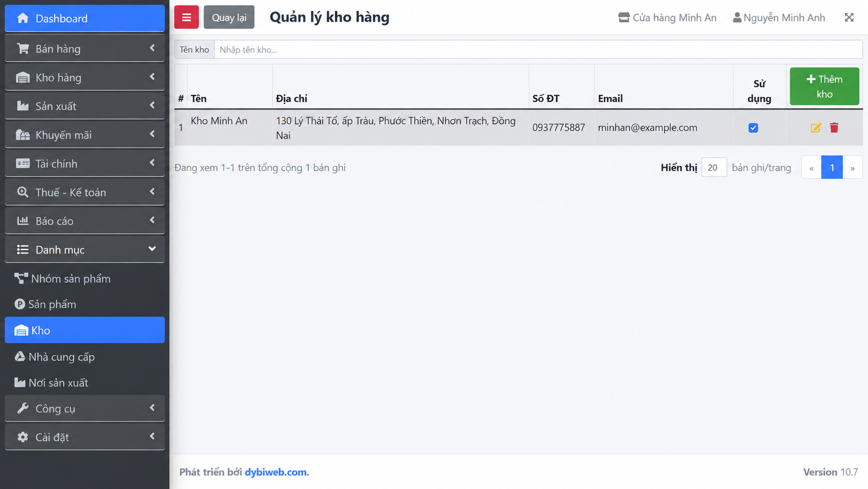868x489 pixels.
Task: Open the dybiweb.com link
Action: click(x=277, y=472)
